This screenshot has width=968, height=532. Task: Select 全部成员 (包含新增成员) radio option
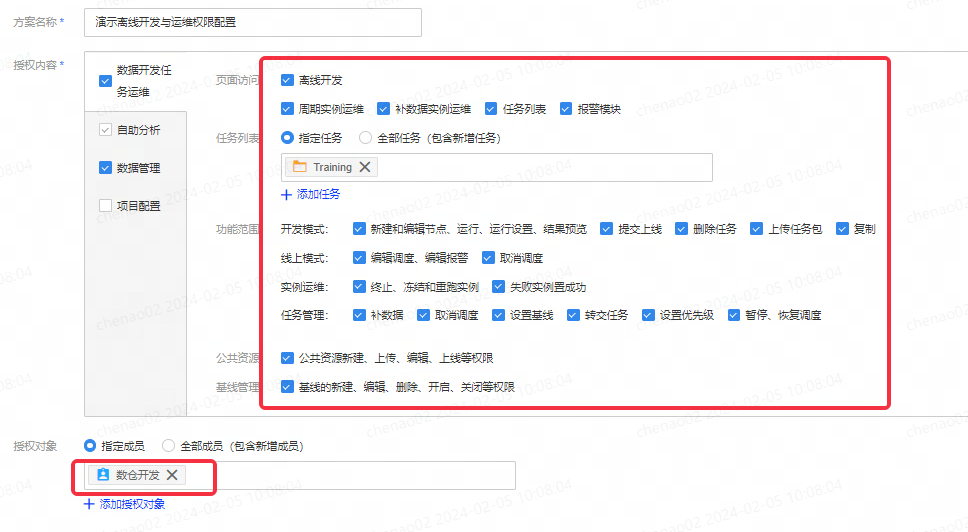pos(169,446)
